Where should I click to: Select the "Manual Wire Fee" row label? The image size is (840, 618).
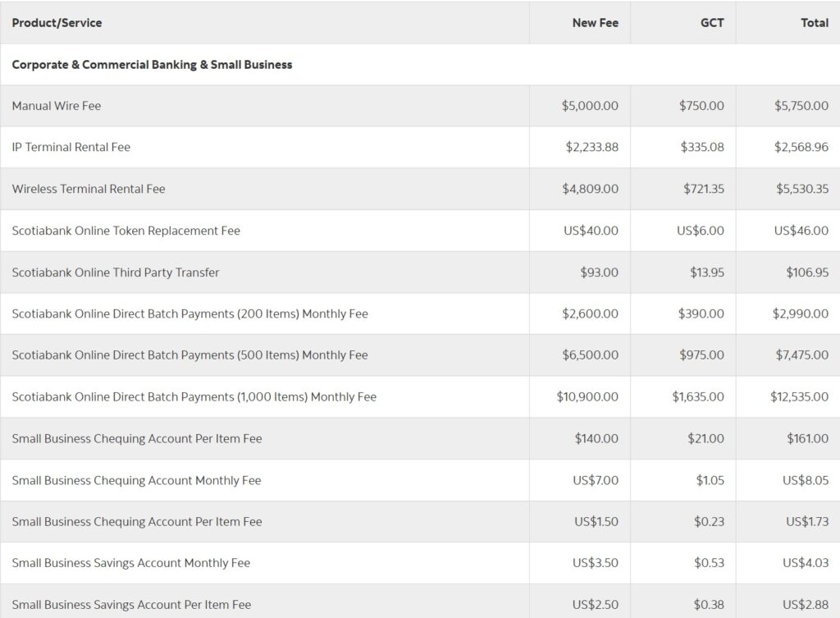57,106
